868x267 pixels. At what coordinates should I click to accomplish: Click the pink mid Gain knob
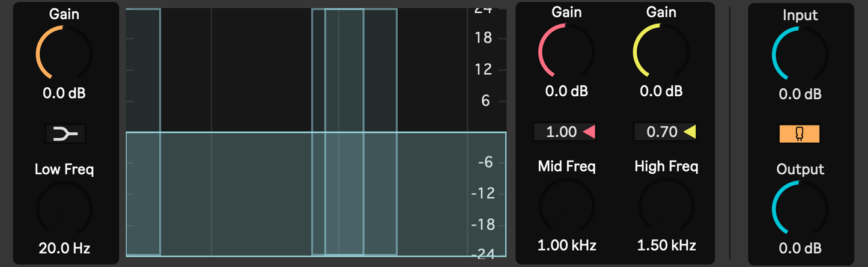click(566, 53)
